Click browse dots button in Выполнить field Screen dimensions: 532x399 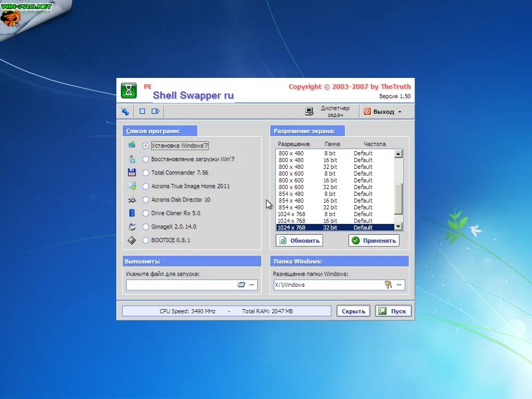[251, 285]
